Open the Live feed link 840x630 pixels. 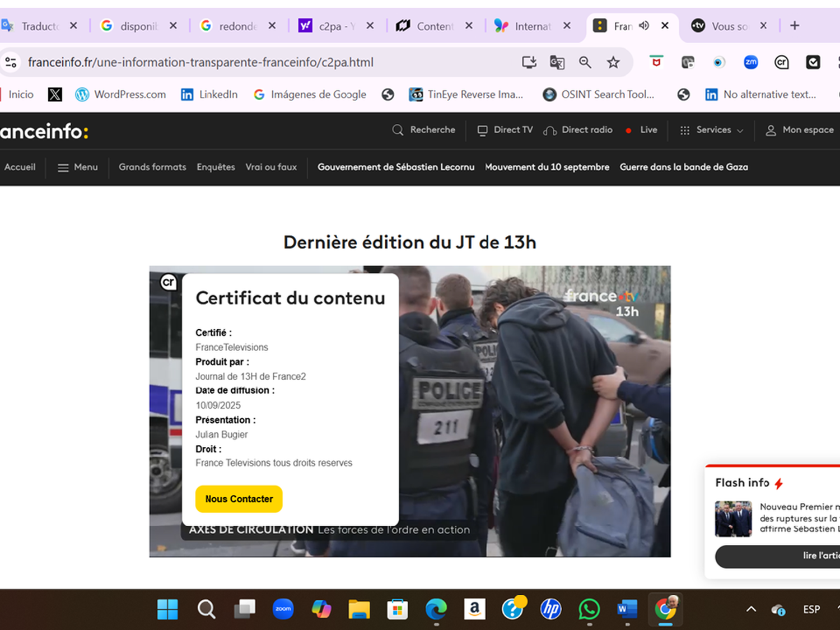pos(642,130)
